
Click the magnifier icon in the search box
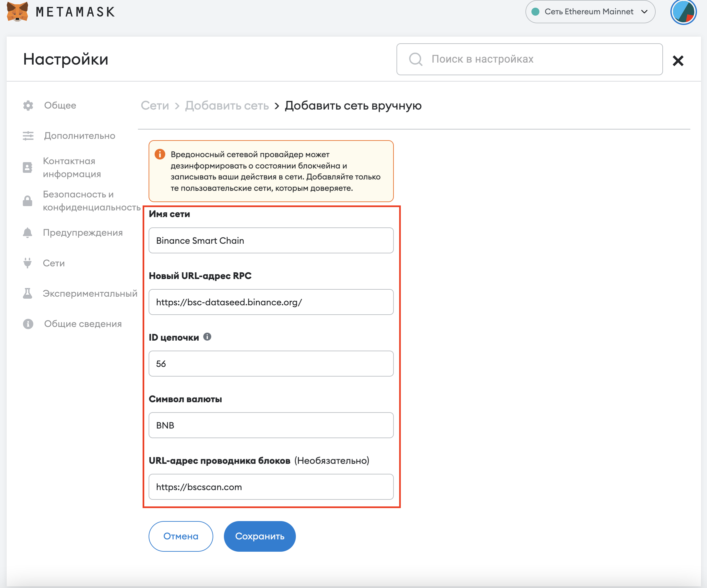(x=415, y=59)
